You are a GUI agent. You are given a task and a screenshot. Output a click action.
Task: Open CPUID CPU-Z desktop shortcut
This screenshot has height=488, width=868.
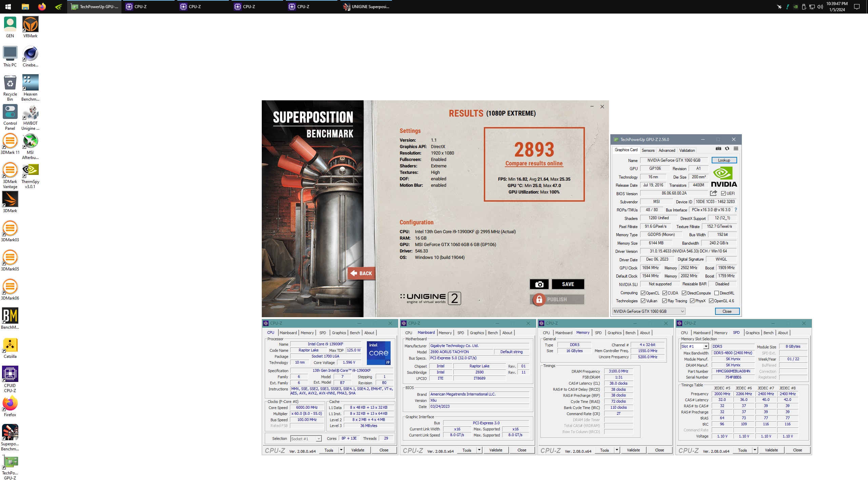click(x=10, y=379)
